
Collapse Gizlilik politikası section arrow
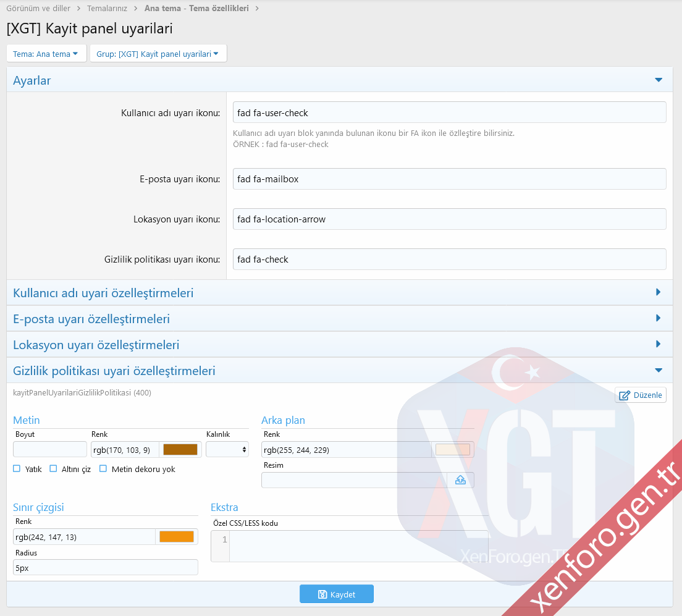(x=659, y=371)
